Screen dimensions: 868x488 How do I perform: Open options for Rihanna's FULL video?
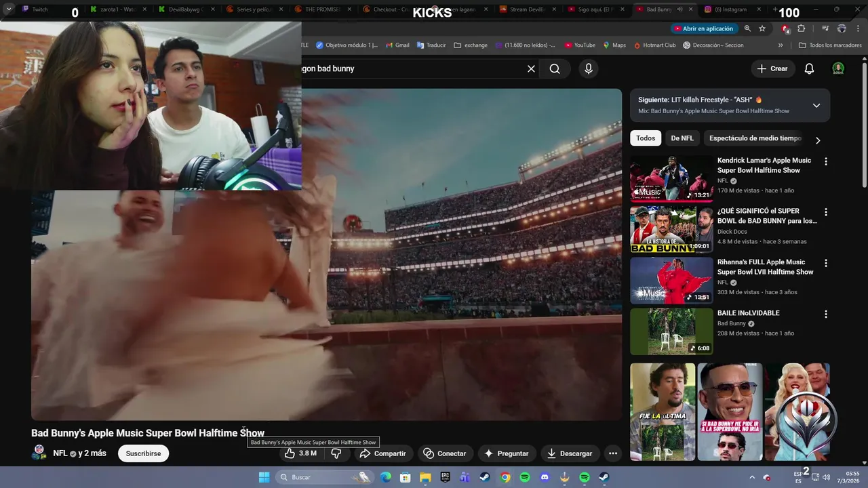coord(826,263)
